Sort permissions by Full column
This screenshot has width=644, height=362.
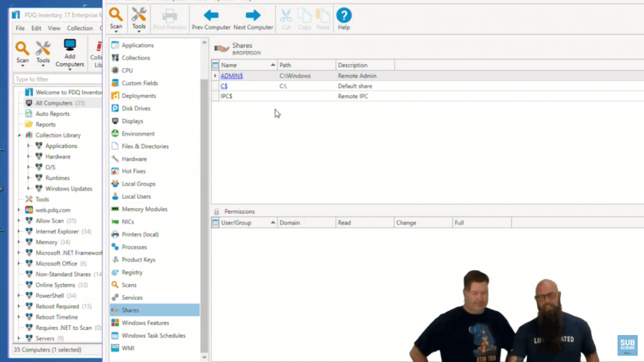(482, 223)
